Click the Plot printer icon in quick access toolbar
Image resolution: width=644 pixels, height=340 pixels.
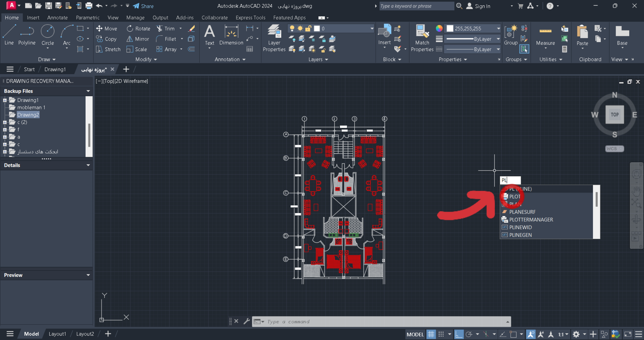click(89, 6)
